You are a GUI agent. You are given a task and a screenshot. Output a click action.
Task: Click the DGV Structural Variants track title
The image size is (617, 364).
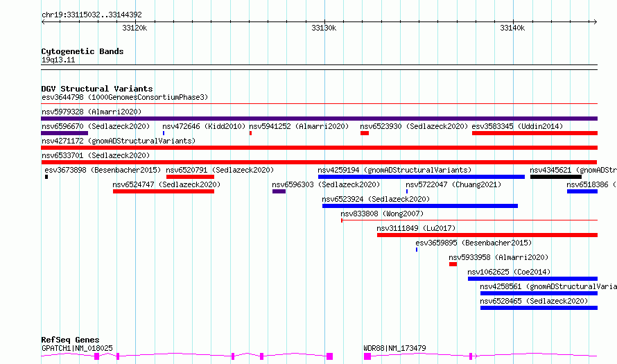click(97, 89)
